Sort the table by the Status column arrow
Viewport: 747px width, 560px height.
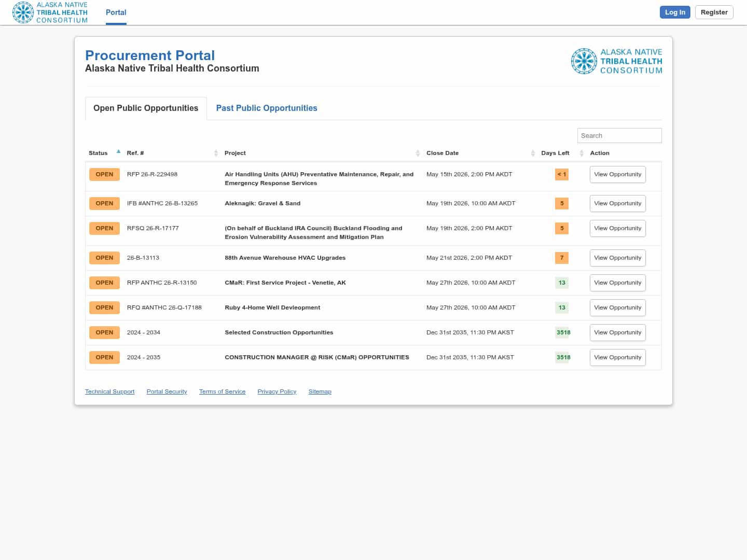[x=118, y=152]
